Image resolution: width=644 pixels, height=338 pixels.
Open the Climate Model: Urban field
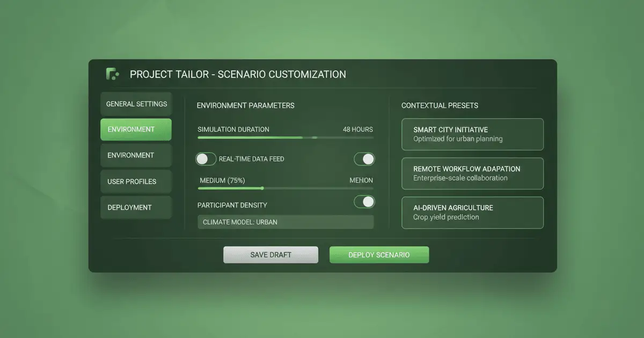(285, 222)
